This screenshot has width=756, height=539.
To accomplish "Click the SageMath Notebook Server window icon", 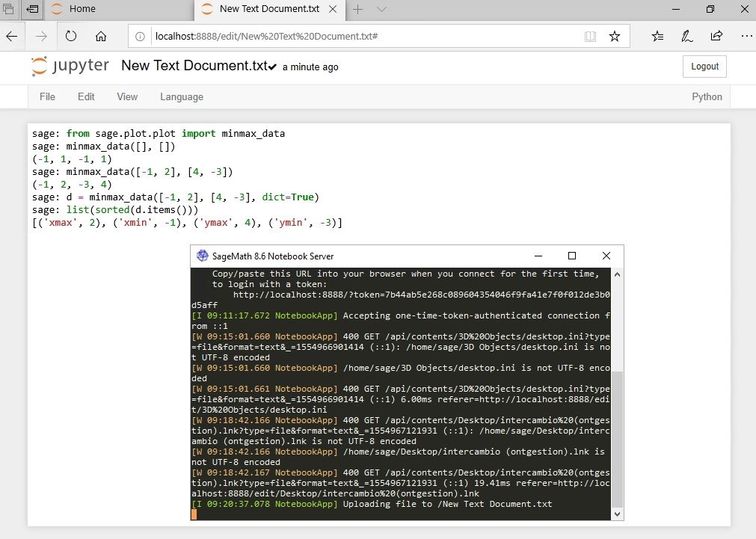I will (x=203, y=256).
